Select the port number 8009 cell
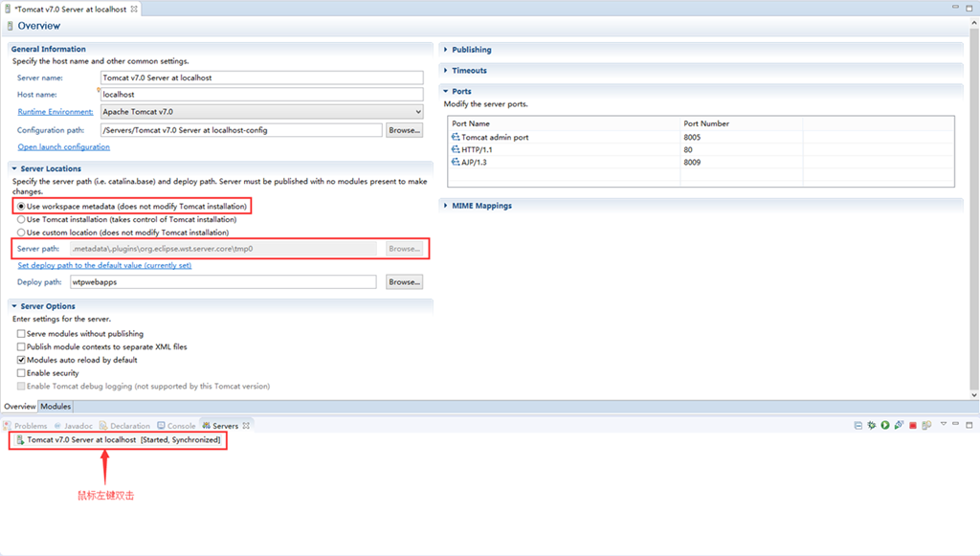Screen dimensions: 980x556 pos(741,162)
